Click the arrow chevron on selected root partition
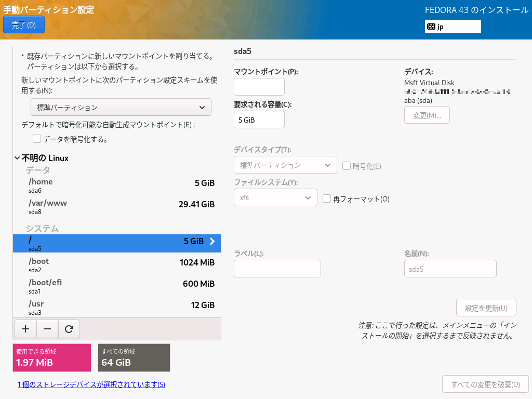 212,241
